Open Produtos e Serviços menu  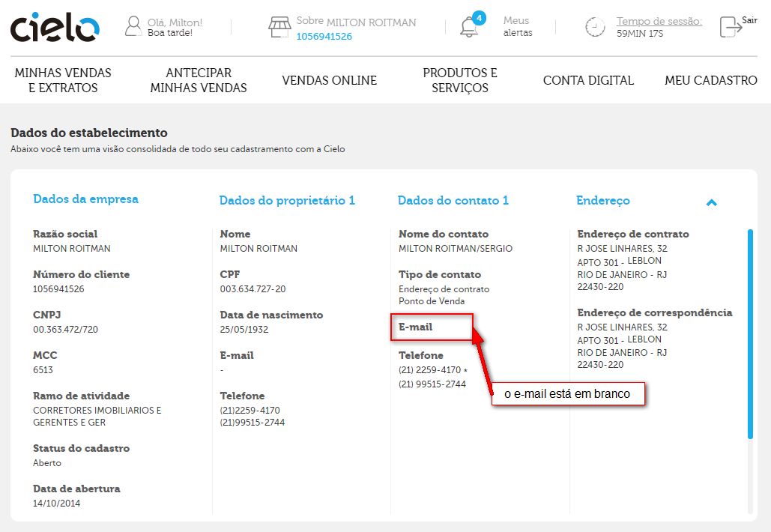pos(460,80)
